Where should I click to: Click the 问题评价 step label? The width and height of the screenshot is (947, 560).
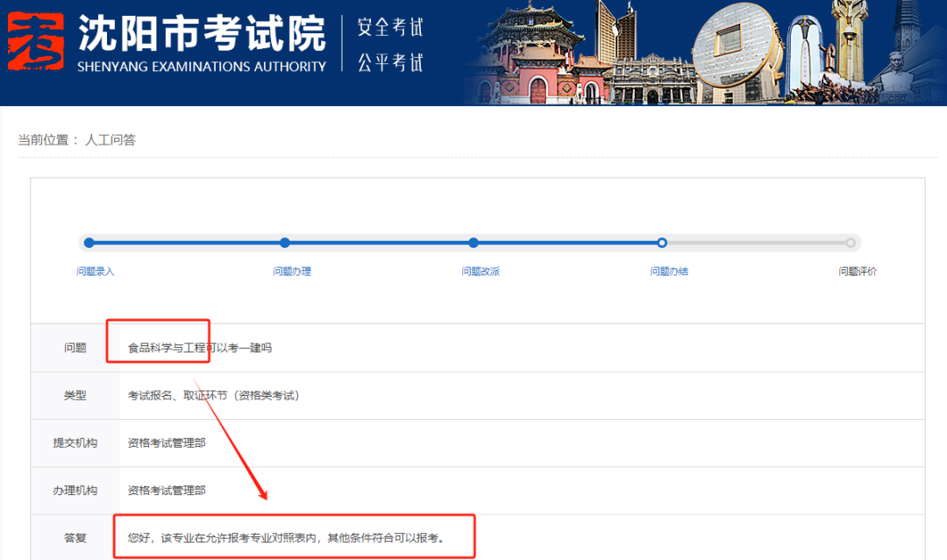858,272
